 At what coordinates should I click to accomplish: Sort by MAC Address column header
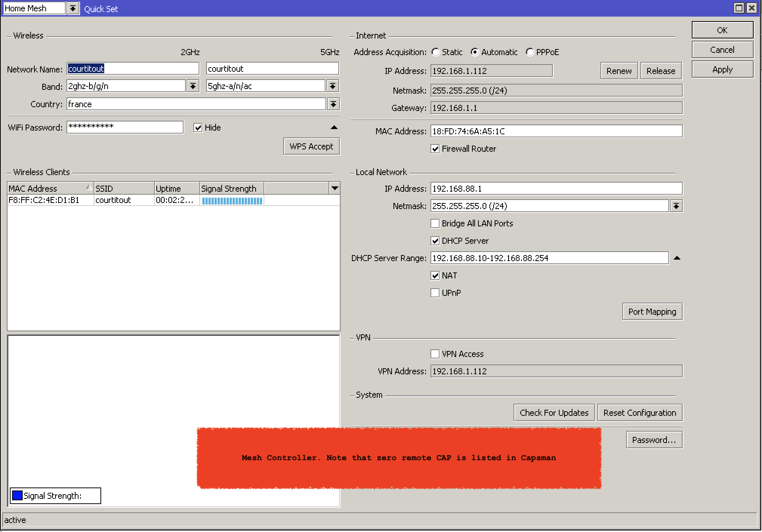pos(51,188)
